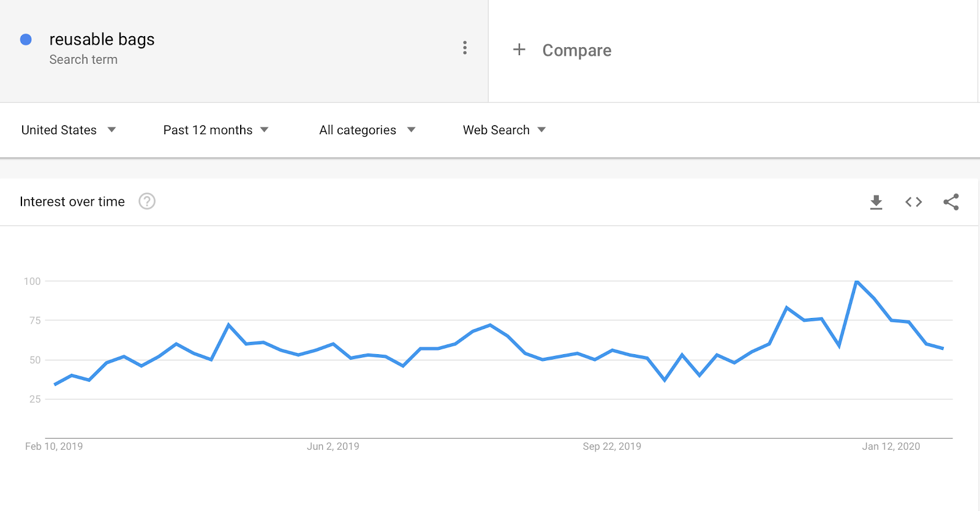Click the Search term label under reusable bags
This screenshot has width=980, height=511.
83,59
